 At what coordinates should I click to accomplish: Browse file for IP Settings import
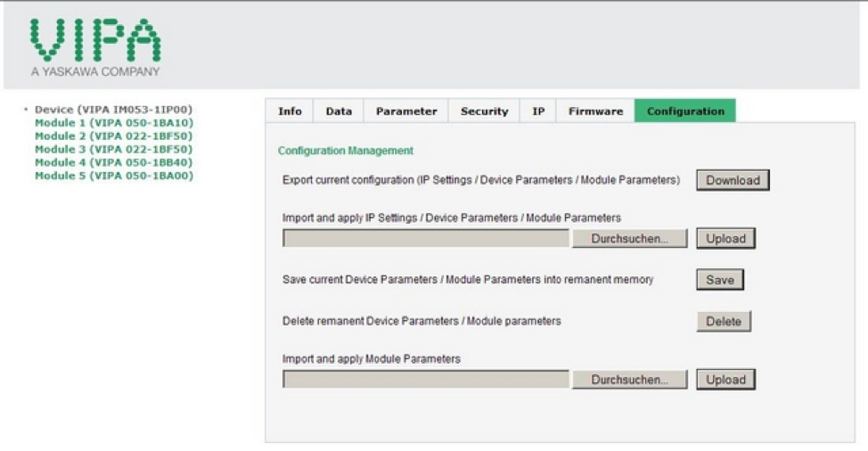[x=629, y=239]
